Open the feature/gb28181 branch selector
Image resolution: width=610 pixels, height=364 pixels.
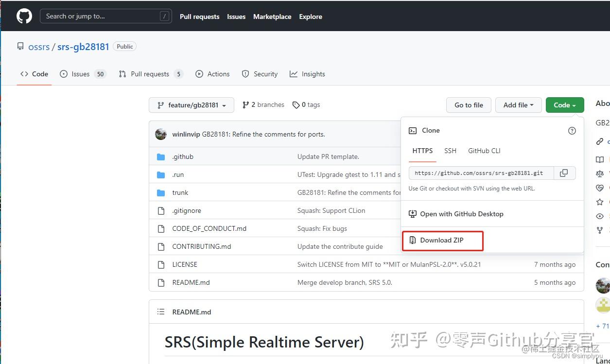pyautogui.click(x=191, y=105)
